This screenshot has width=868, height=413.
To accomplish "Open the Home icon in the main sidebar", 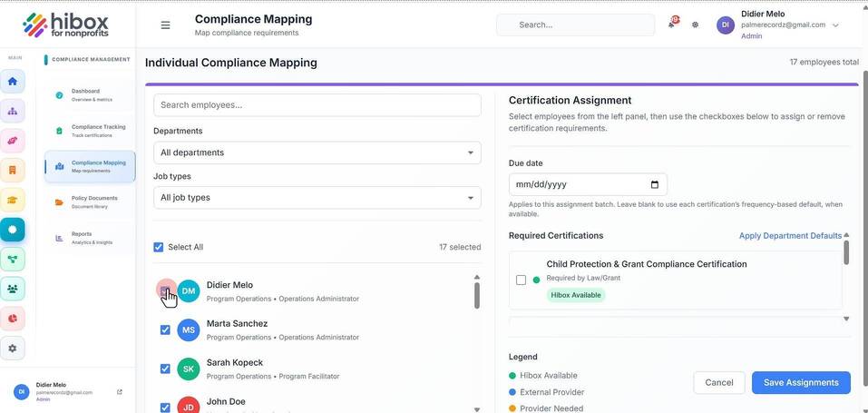I will (12, 82).
